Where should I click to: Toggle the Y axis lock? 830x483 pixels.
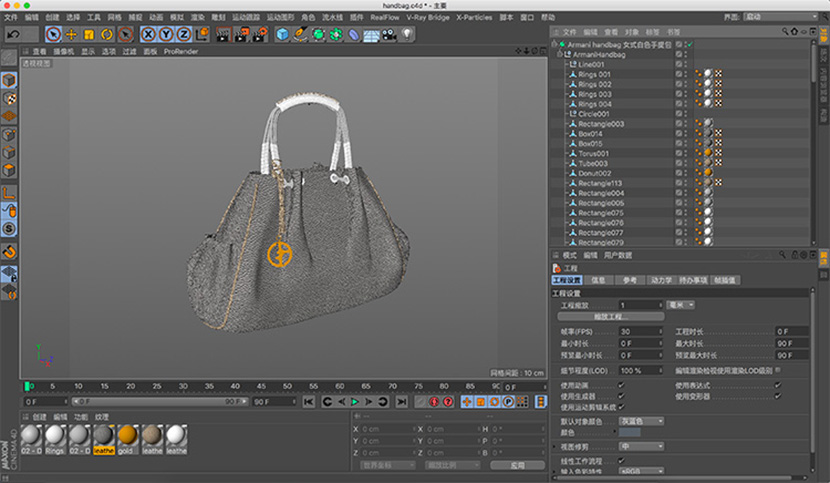coord(166,34)
